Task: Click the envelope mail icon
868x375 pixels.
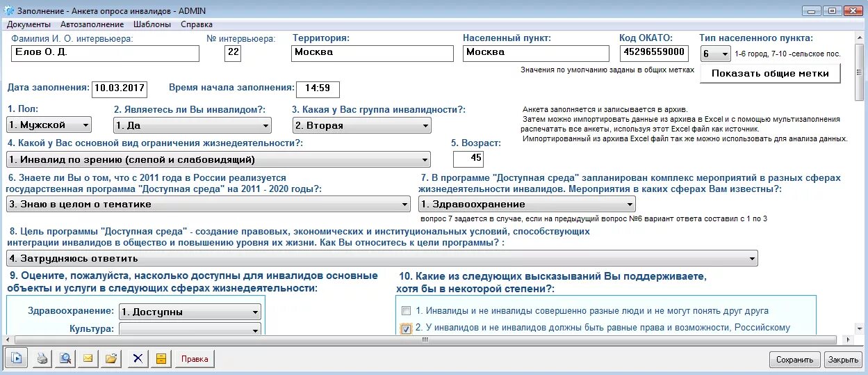Action: tap(88, 359)
